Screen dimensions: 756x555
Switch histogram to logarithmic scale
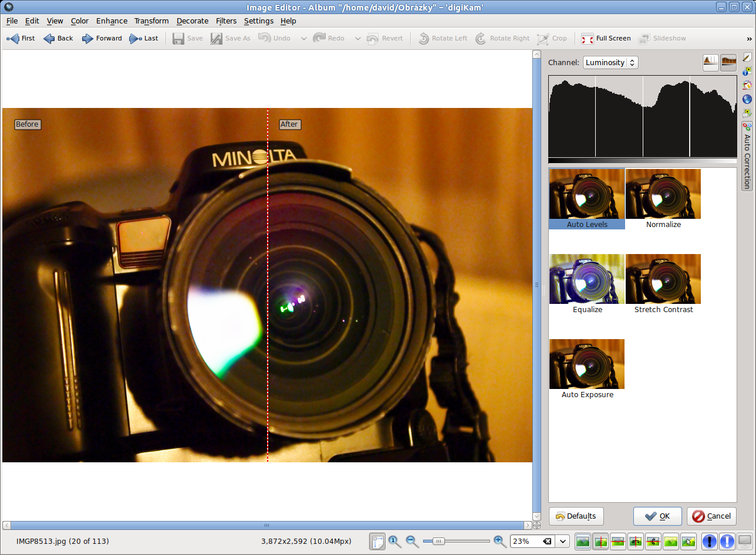tap(728, 62)
